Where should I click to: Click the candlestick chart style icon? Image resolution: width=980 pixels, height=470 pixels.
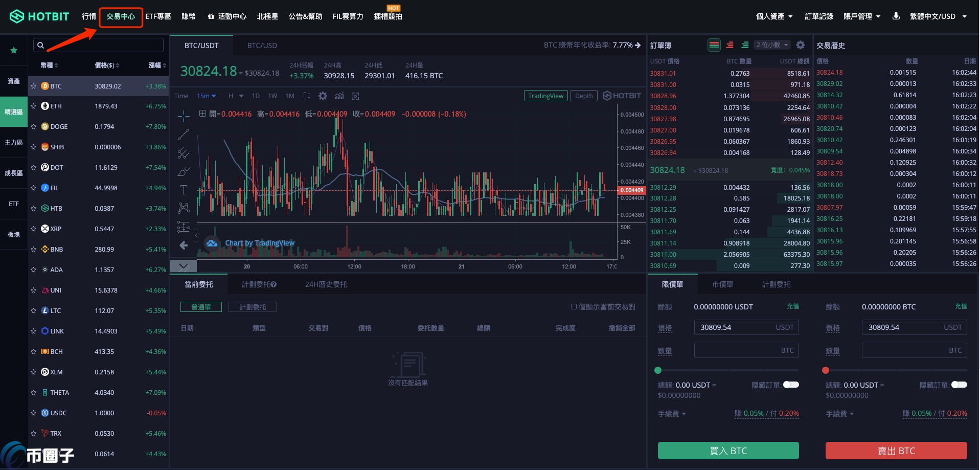pos(307,96)
